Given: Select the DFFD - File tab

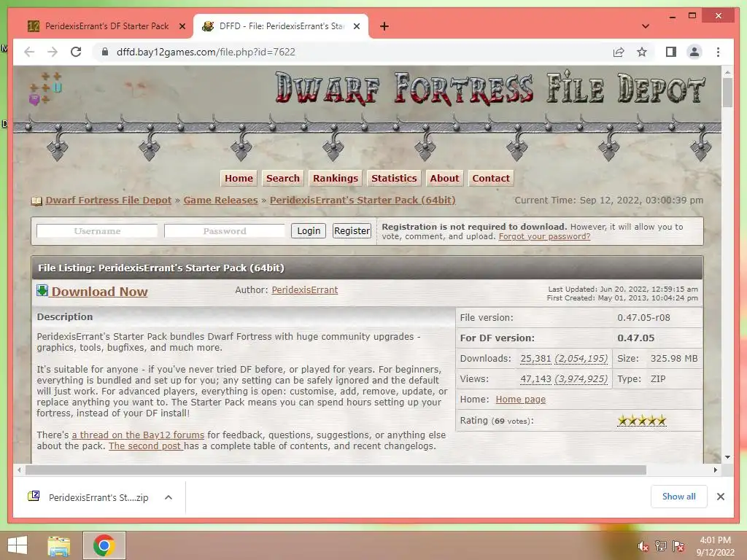Looking at the screenshot, I should [280, 26].
